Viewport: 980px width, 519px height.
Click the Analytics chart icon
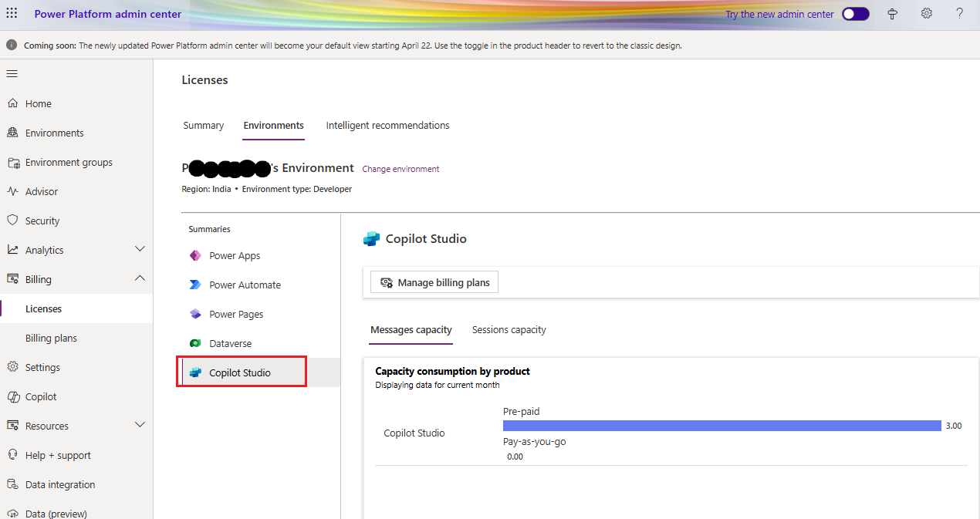(x=12, y=250)
